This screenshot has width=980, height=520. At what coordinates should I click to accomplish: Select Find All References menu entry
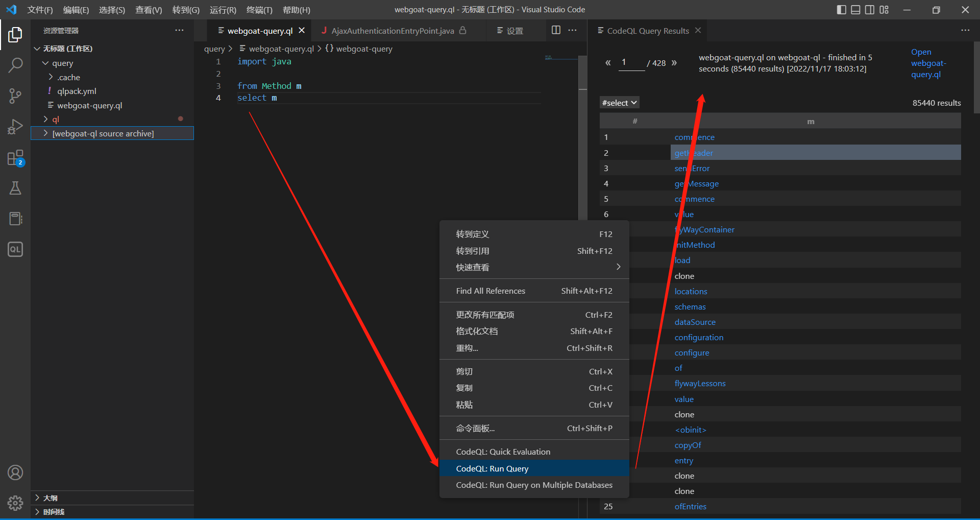click(x=534, y=291)
